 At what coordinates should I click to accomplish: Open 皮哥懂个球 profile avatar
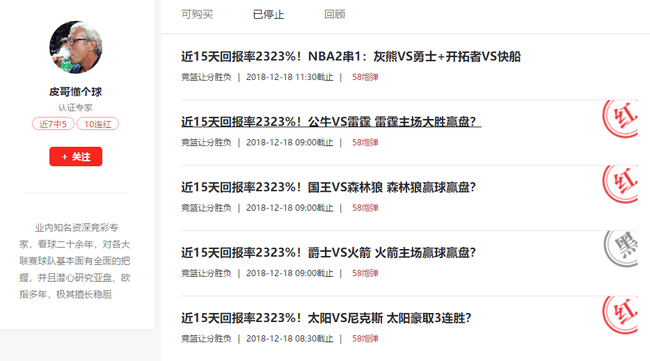(x=76, y=47)
